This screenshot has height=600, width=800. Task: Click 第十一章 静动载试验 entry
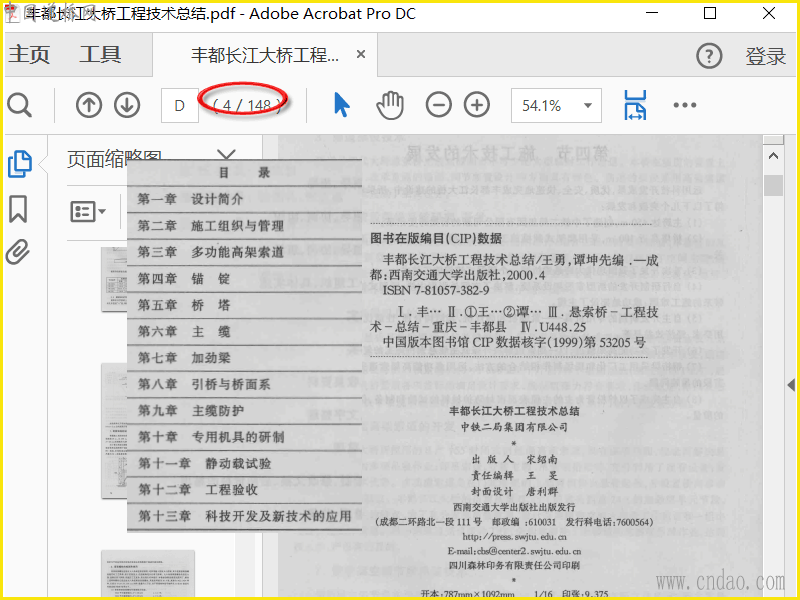[x=204, y=463]
